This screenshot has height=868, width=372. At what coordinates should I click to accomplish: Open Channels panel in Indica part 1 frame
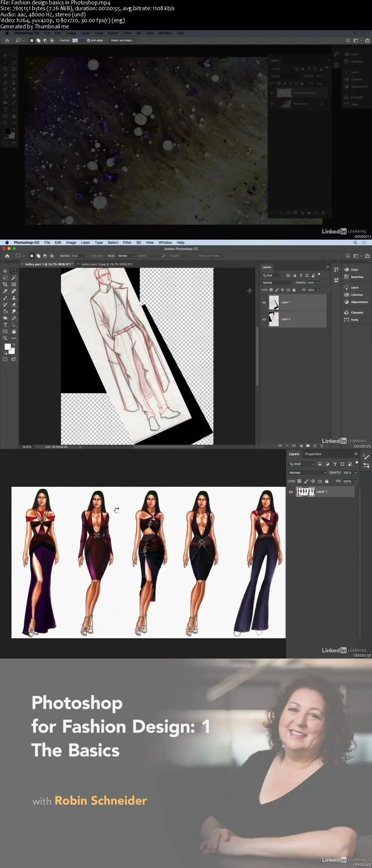(354, 312)
